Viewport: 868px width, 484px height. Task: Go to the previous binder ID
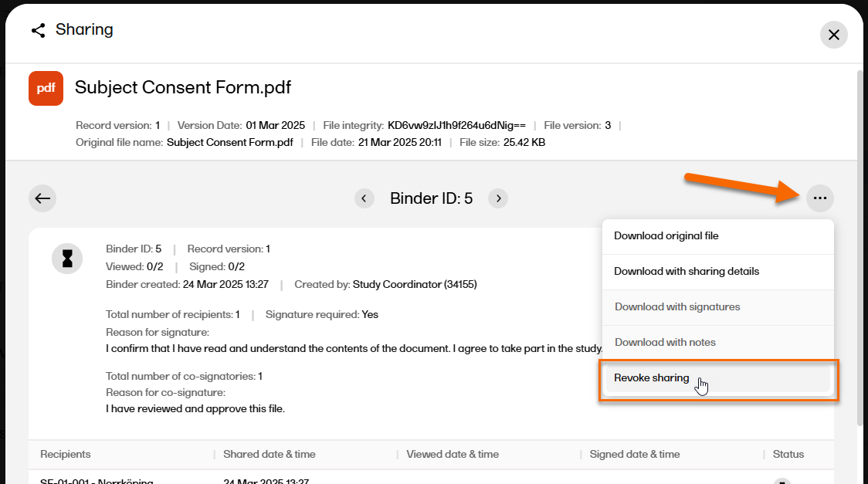[364, 198]
